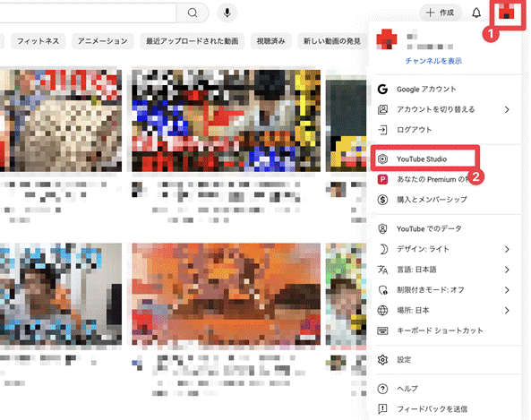Open 設定 from the menu

click(x=404, y=360)
